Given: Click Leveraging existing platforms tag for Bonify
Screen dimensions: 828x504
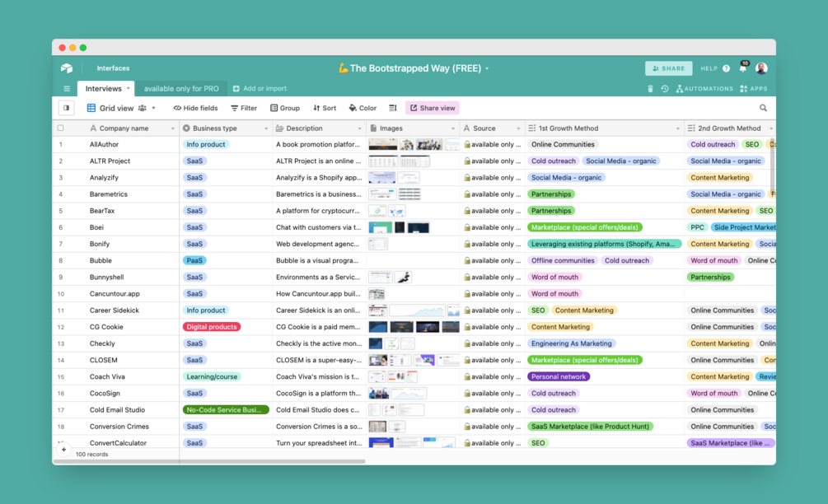Looking at the screenshot, I should point(604,244).
